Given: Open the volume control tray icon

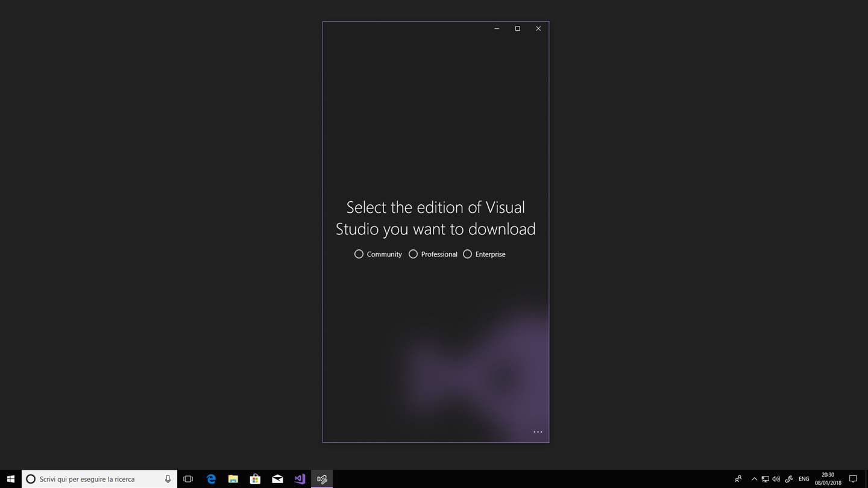Looking at the screenshot, I should pos(776,479).
